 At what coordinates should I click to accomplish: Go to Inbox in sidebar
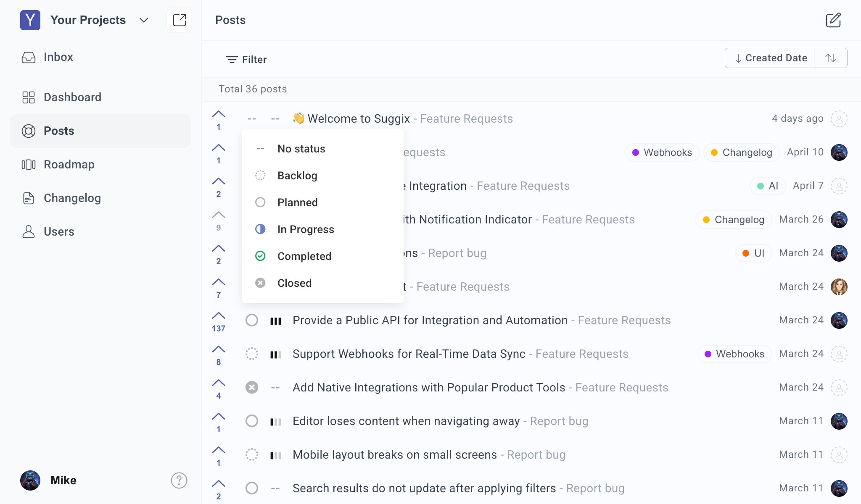pyautogui.click(x=100, y=57)
